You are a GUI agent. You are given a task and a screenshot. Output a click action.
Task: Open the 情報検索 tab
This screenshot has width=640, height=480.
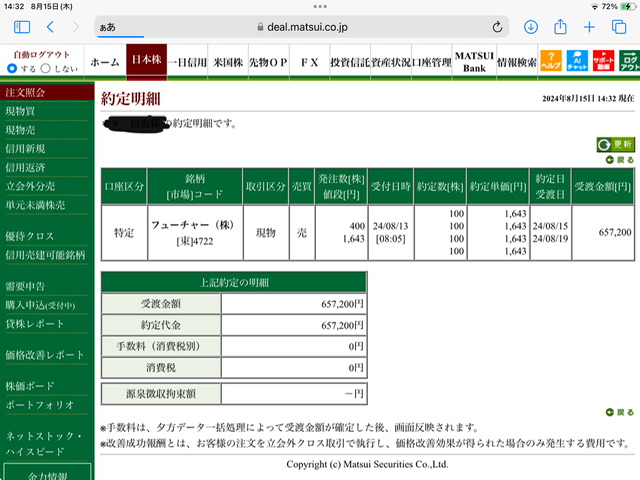[x=517, y=62]
